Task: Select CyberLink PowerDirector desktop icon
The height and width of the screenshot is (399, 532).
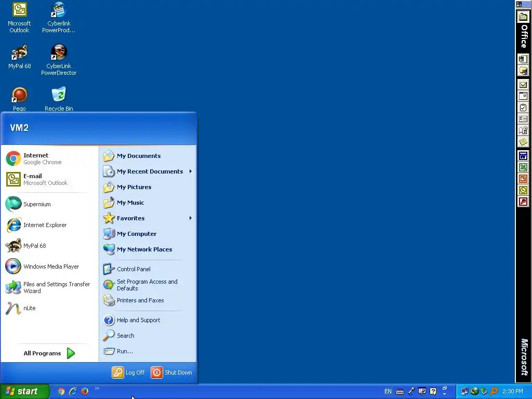Action: point(59,60)
